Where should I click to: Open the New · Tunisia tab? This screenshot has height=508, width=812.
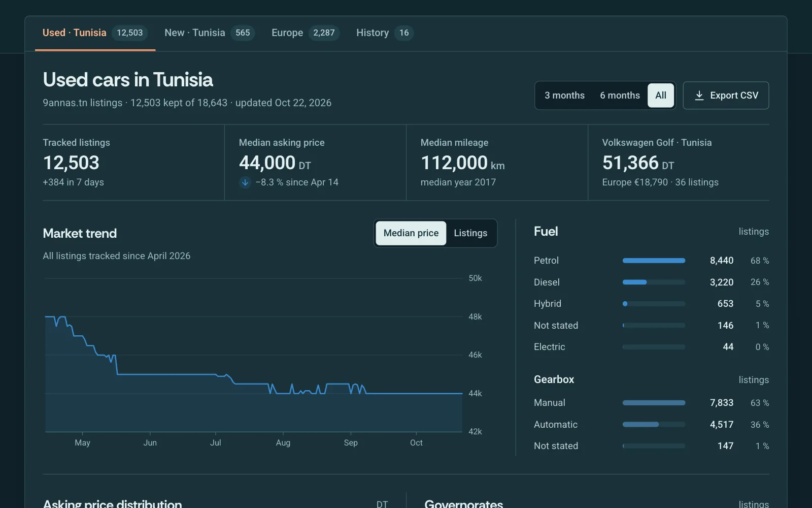210,33
